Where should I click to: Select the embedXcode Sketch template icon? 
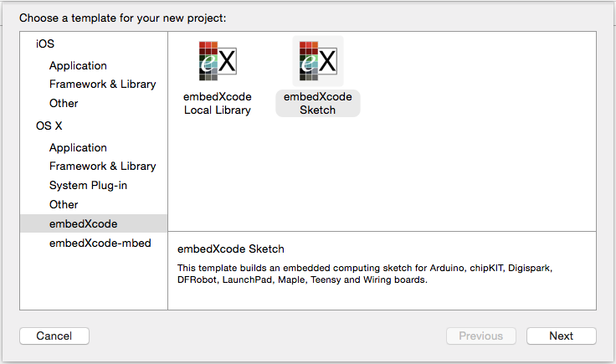pyautogui.click(x=318, y=61)
